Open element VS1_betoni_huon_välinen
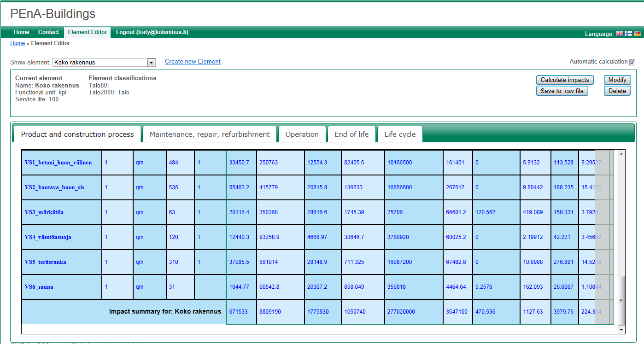644x344 pixels. [x=58, y=163]
